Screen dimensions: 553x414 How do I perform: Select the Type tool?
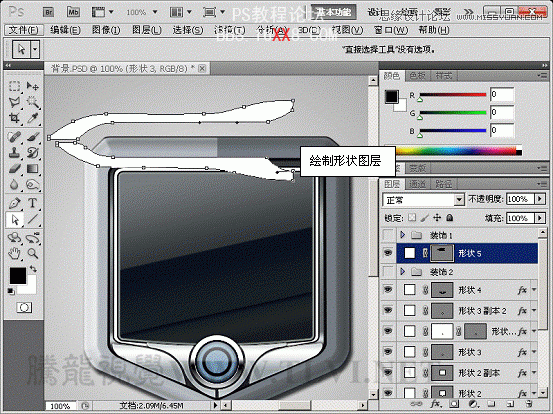click(x=33, y=203)
